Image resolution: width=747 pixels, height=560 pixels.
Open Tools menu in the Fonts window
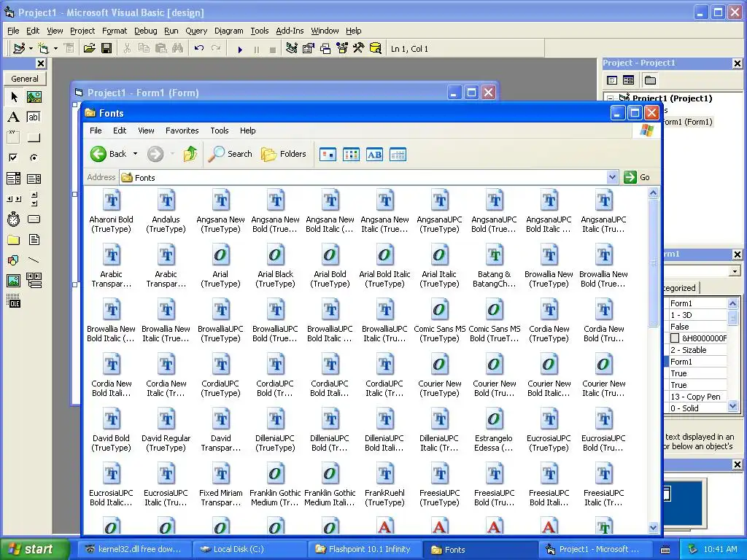(x=220, y=131)
